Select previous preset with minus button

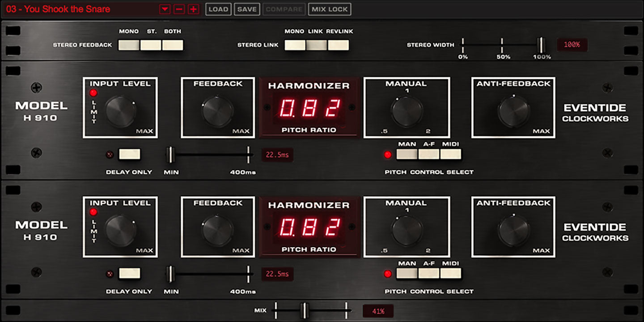point(179,9)
